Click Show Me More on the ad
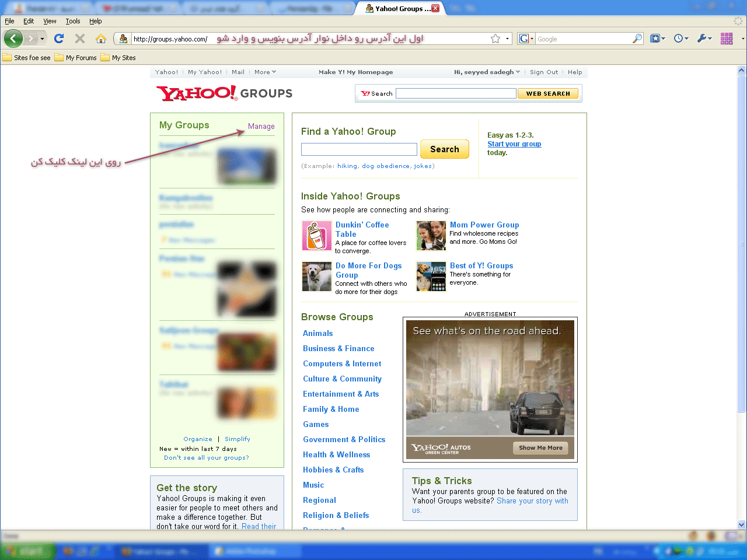The height and width of the screenshot is (560, 747). 541,448
